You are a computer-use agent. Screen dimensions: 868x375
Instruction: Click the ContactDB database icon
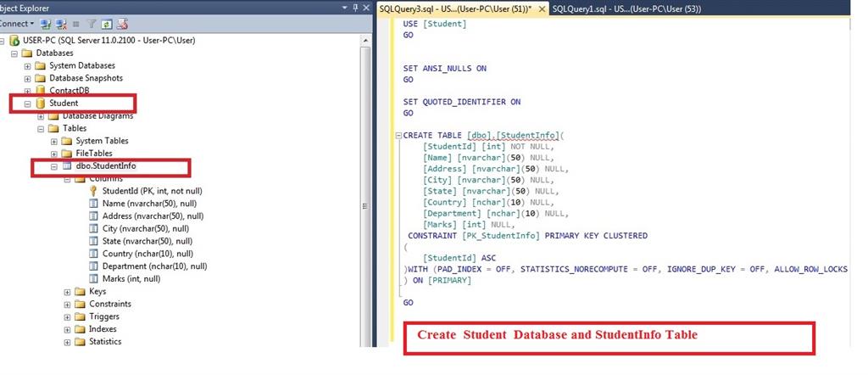[x=40, y=90]
